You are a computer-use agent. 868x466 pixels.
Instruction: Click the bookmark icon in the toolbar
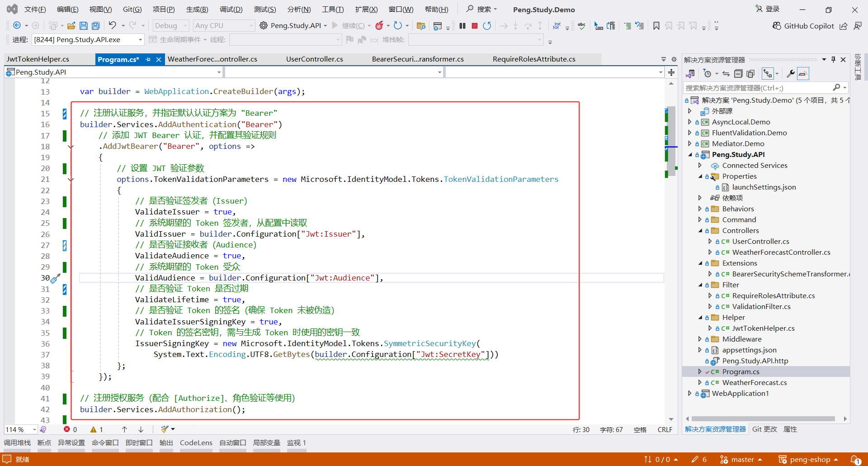point(656,26)
